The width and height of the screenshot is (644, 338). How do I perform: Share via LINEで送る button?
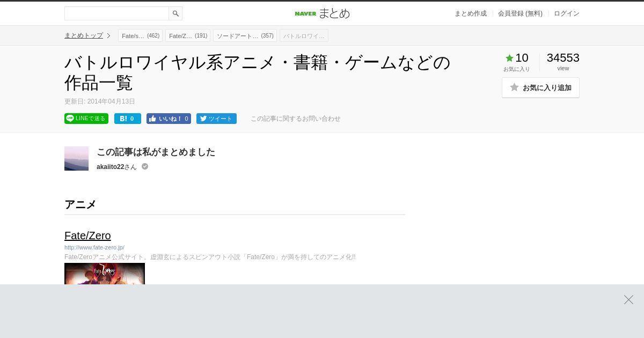(86, 119)
